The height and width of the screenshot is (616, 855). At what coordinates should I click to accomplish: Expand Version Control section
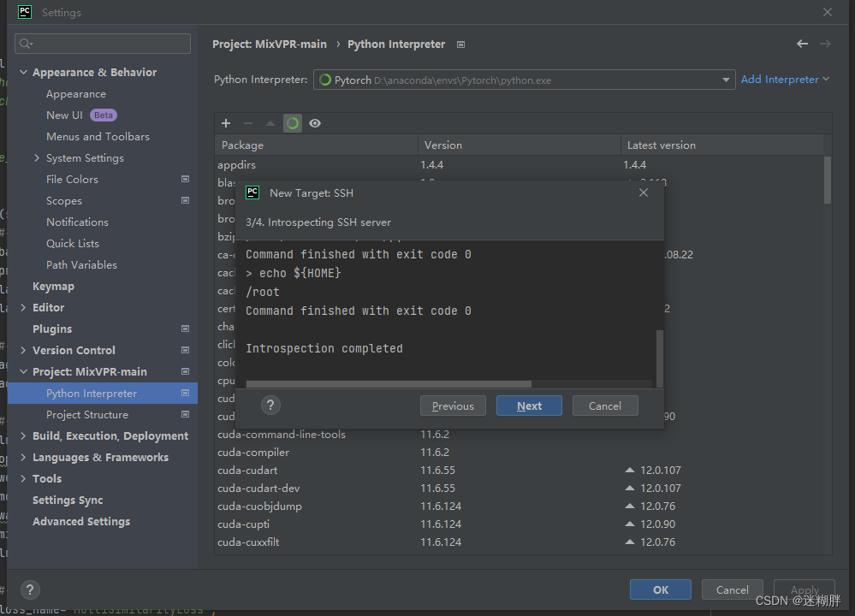[x=23, y=350]
